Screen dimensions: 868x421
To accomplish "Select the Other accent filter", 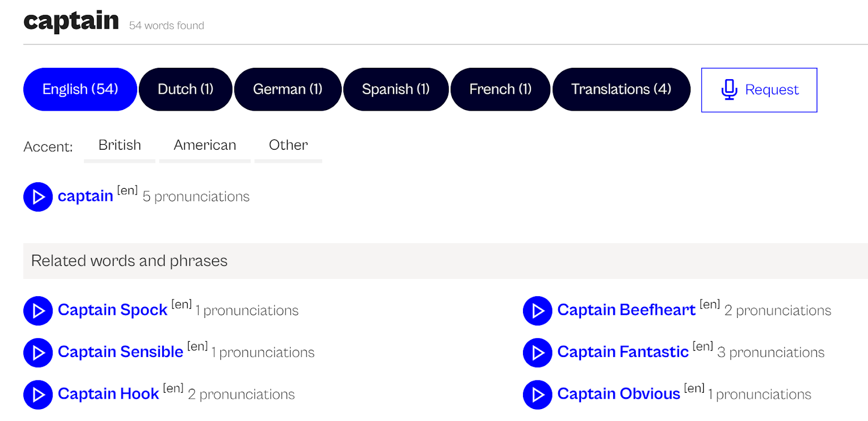I will pos(288,145).
